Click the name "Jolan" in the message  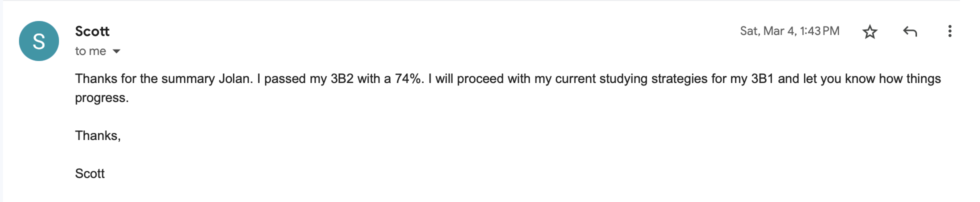click(x=235, y=79)
